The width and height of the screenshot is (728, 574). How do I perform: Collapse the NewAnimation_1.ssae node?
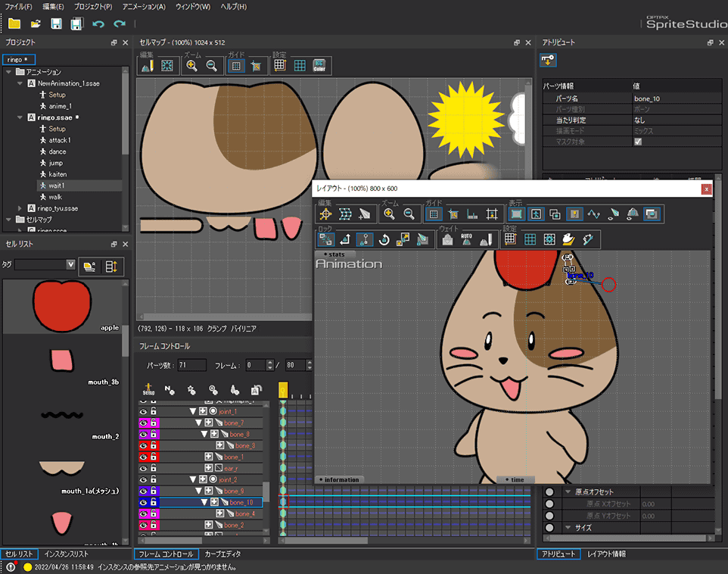point(20,83)
